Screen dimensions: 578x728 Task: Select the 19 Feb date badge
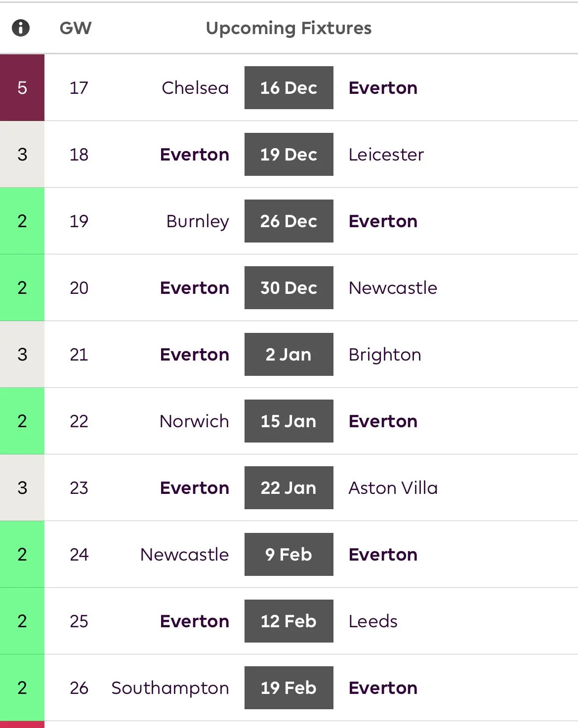tap(289, 688)
